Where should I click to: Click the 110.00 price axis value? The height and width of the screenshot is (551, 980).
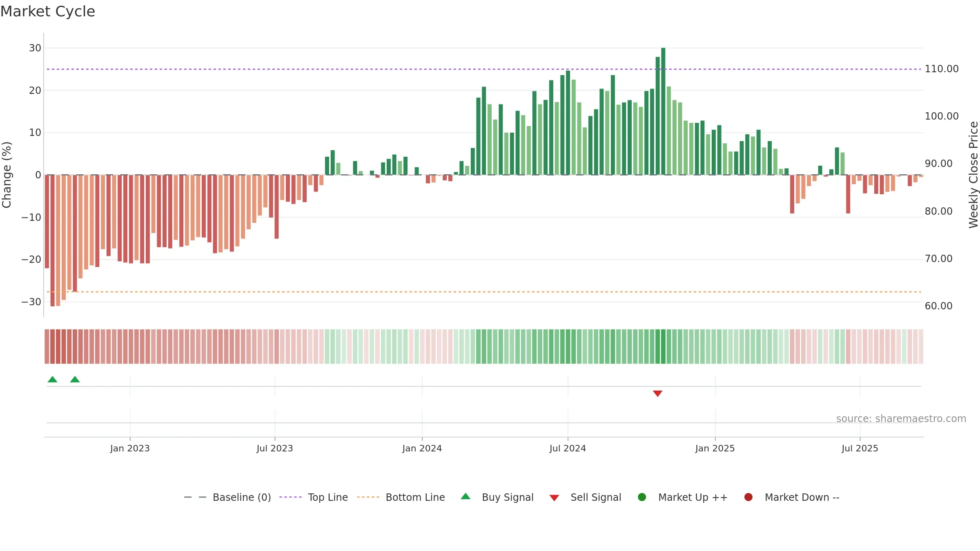click(x=942, y=69)
